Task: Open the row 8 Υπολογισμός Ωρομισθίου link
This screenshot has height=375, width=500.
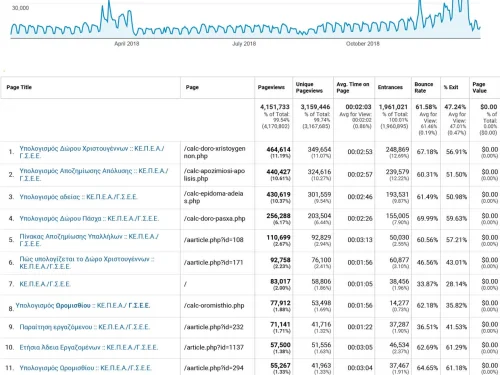Action: click(83, 305)
